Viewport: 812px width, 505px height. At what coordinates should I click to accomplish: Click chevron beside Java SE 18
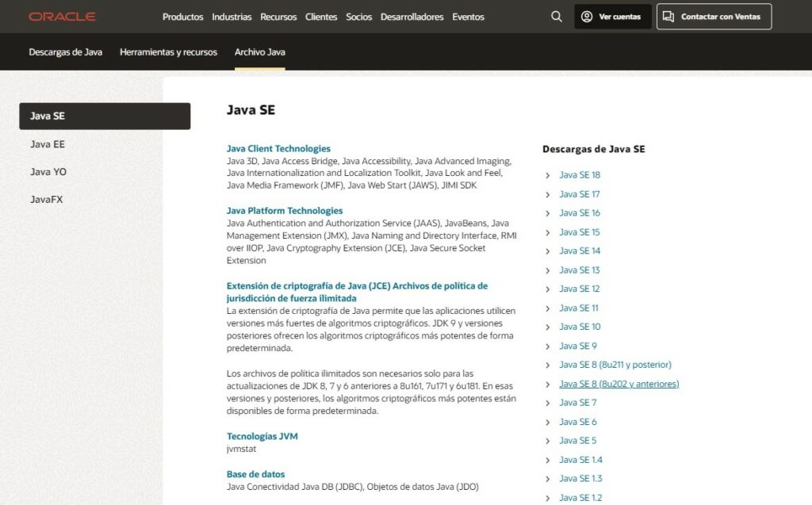click(x=547, y=175)
